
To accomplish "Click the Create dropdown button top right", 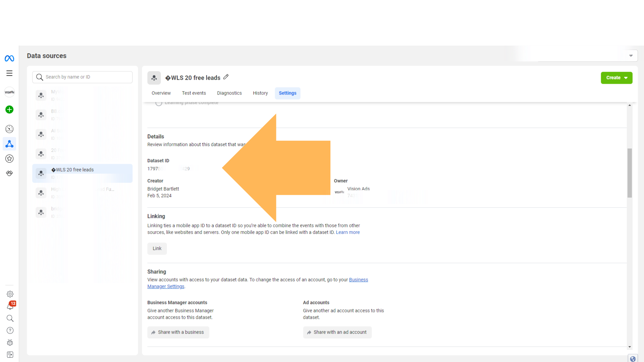I will click(616, 78).
